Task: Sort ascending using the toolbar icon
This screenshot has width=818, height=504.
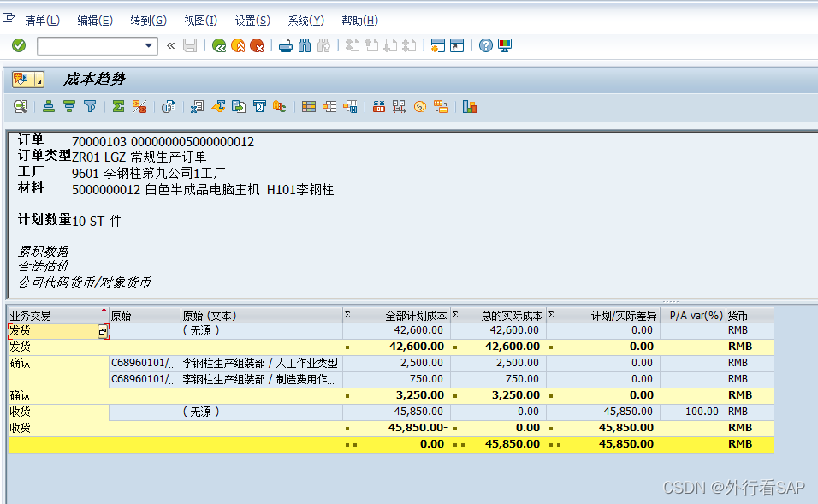Action: [49, 107]
